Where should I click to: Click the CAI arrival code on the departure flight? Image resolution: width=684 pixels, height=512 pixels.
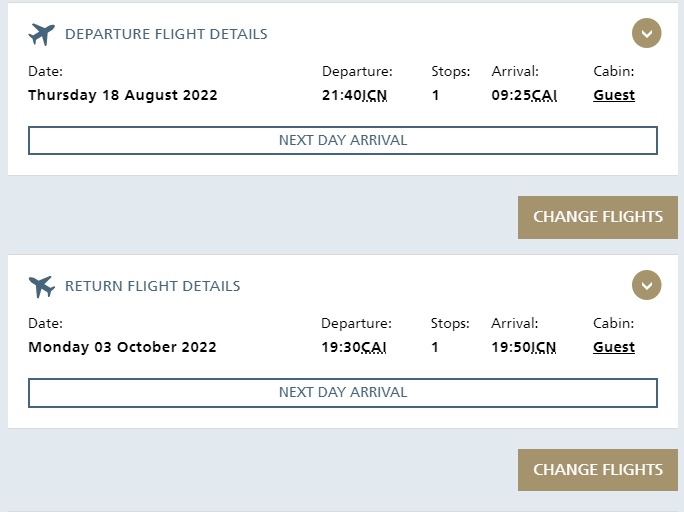click(x=544, y=95)
